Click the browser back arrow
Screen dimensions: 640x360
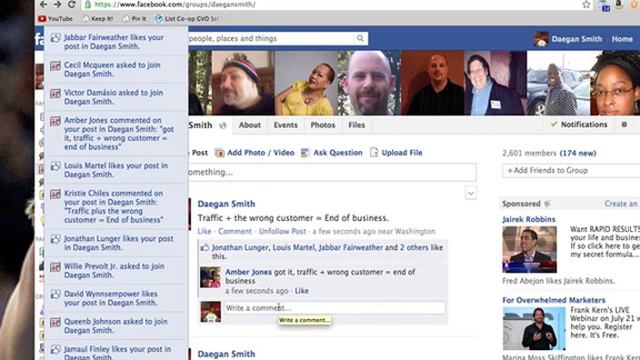pyautogui.click(x=43, y=4)
